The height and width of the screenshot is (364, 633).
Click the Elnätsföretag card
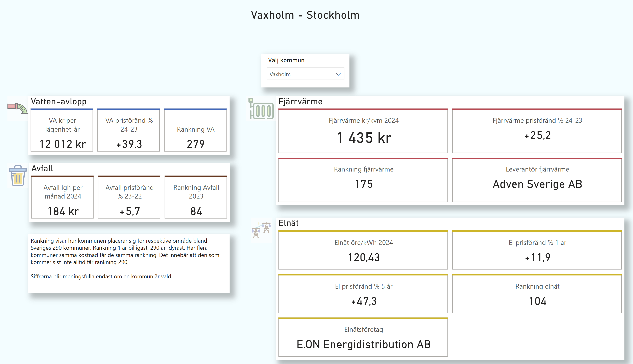pyautogui.click(x=363, y=338)
